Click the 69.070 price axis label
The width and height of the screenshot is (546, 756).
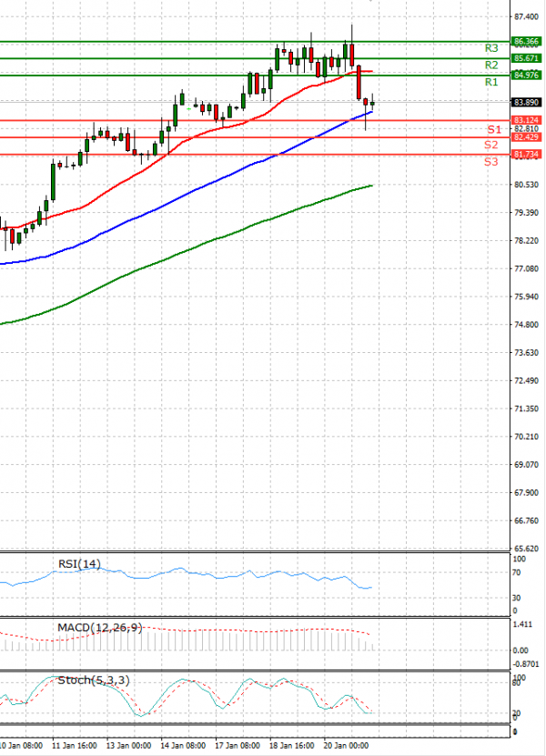click(x=526, y=465)
